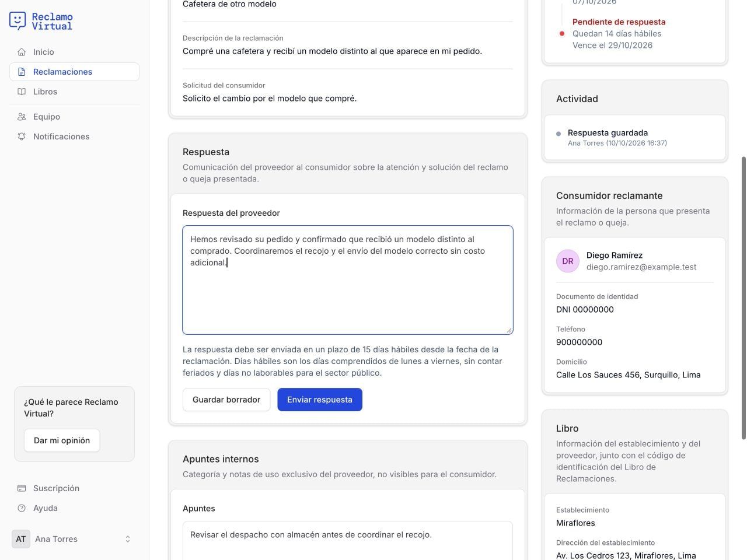Click the Cafetera de otro modelo text

click(x=229, y=4)
